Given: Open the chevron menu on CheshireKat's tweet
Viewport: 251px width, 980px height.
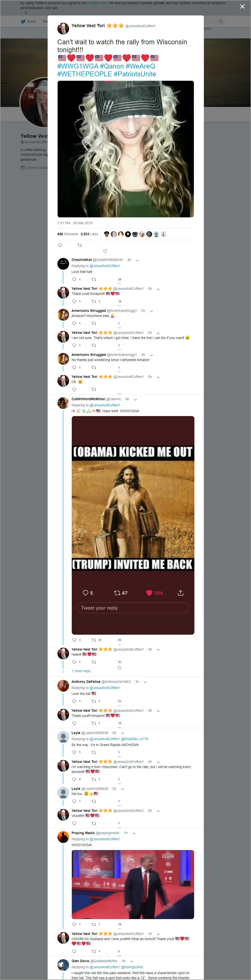Looking at the screenshot, I should click(137, 260).
